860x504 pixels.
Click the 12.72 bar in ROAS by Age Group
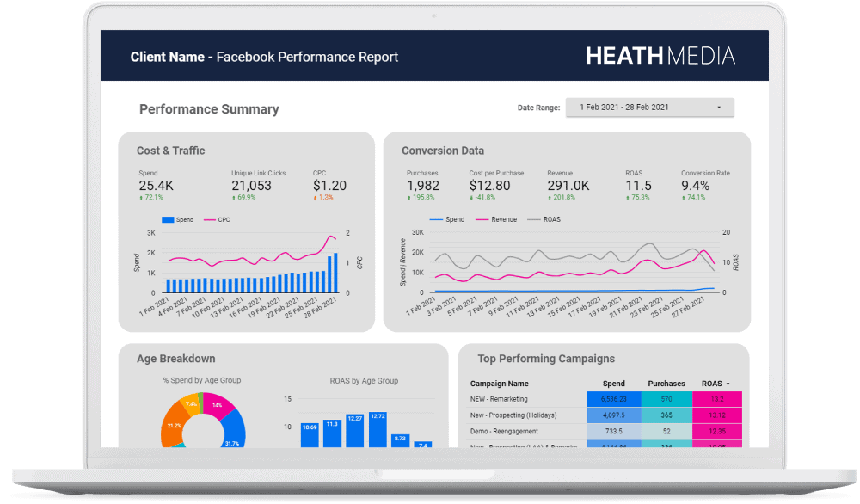click(377, 428)
